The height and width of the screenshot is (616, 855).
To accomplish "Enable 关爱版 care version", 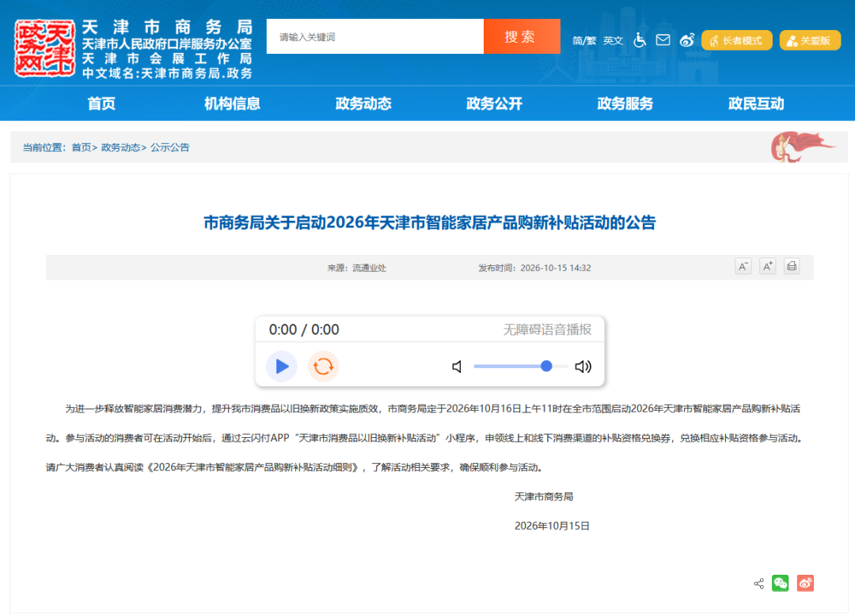I will (811, 40).
